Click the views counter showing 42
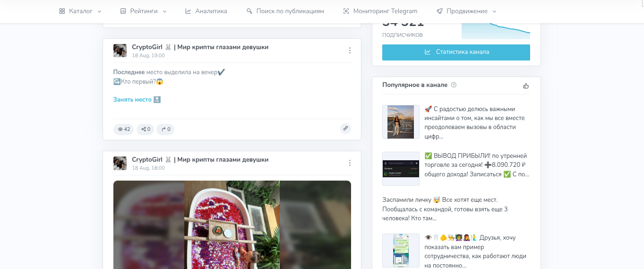The height and width of the screenshot is (269, 644). (124, 129)
